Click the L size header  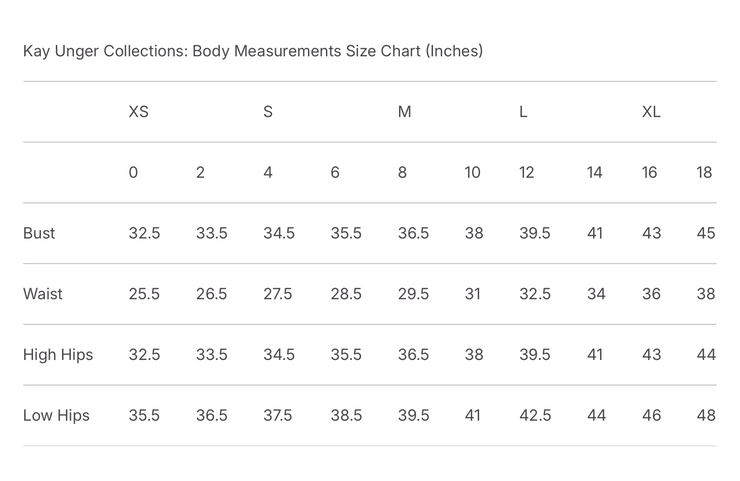click(523, 112)
